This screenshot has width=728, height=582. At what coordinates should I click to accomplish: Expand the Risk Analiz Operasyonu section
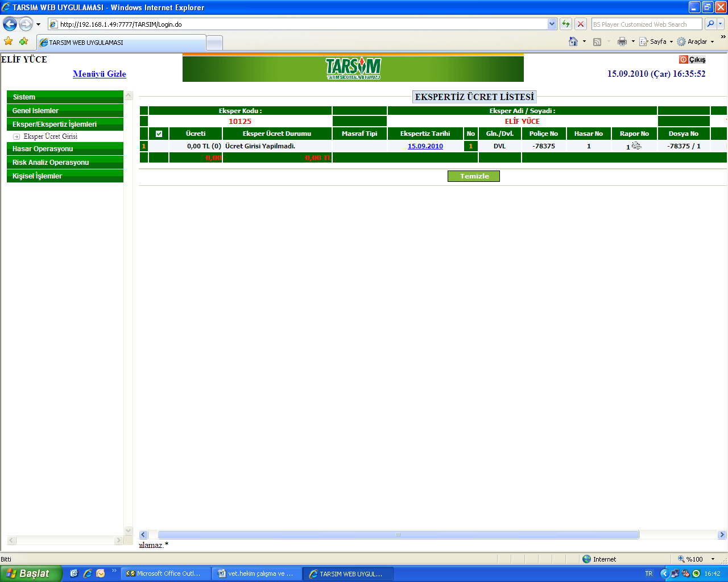65,162
